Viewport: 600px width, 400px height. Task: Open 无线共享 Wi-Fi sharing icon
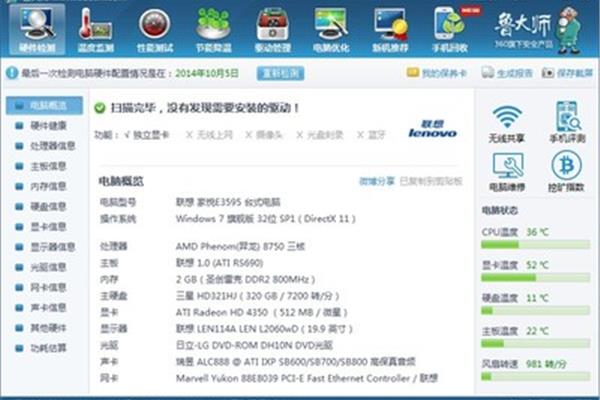(507, 123)
